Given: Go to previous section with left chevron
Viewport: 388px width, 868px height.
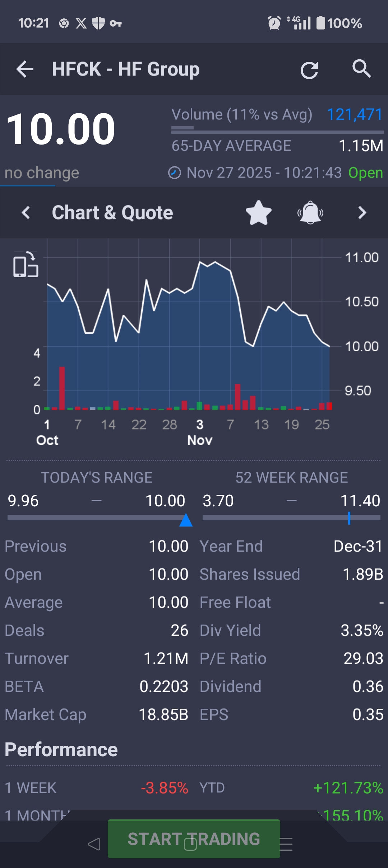Looking at the screenshot, I should [x=26, y=213].
